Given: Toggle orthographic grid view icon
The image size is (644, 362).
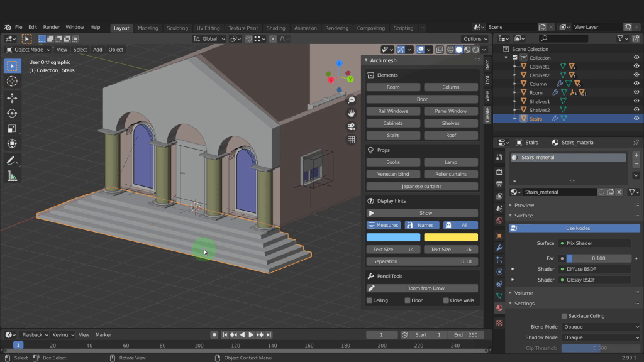Looking at the screenshot, I should [x=351, y=140].
